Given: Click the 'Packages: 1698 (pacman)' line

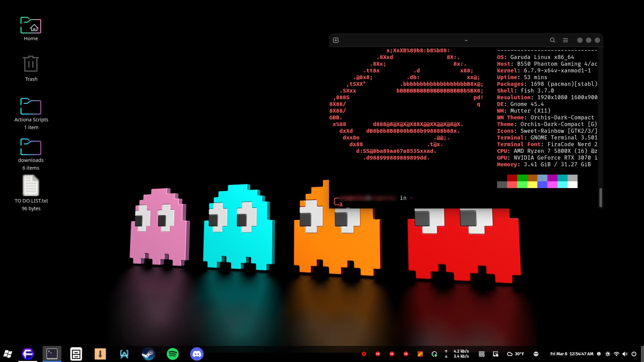Looking at the screenshot, I should (547, 84).
